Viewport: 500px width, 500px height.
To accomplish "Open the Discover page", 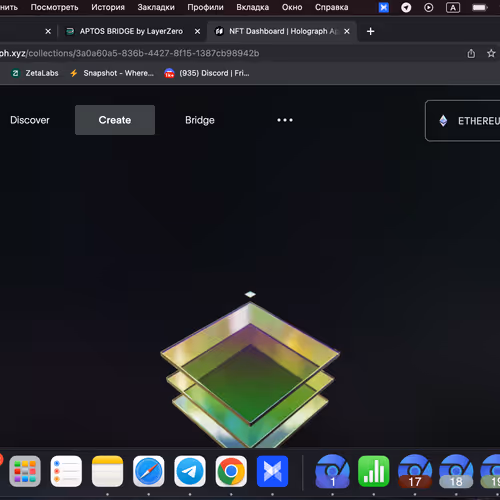I will 30,120.
